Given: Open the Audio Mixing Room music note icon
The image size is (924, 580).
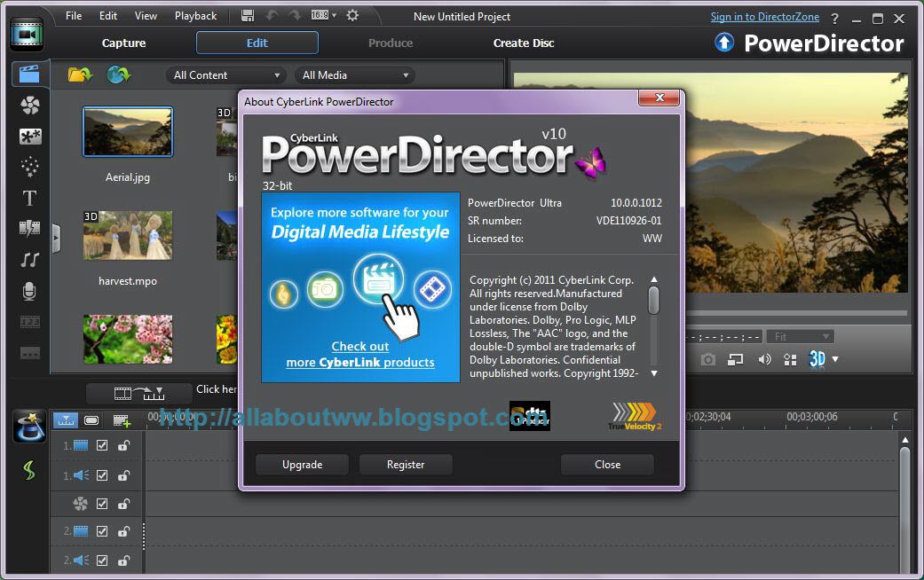Looking at the screenshot, I should click(29, 260).
